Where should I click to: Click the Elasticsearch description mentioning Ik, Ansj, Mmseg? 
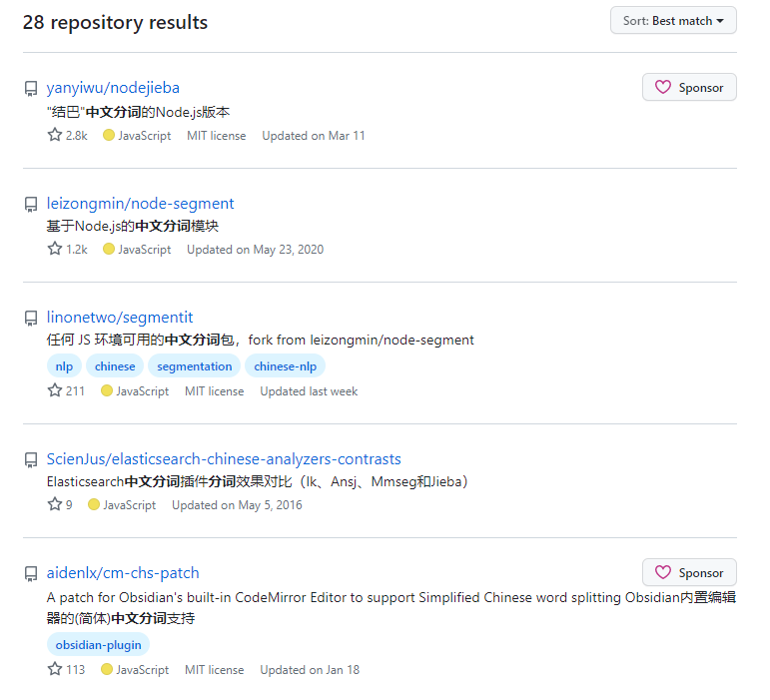(258, 482)
